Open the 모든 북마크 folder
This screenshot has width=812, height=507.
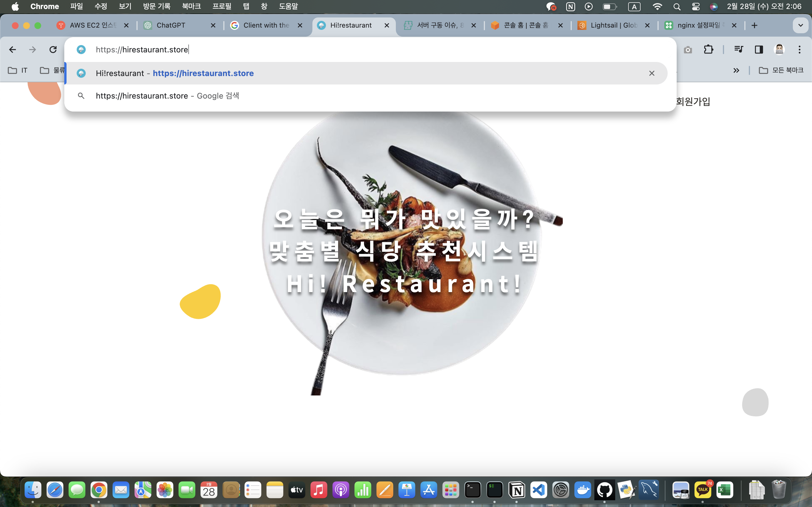pyautogui.click(x=781, y=70)
